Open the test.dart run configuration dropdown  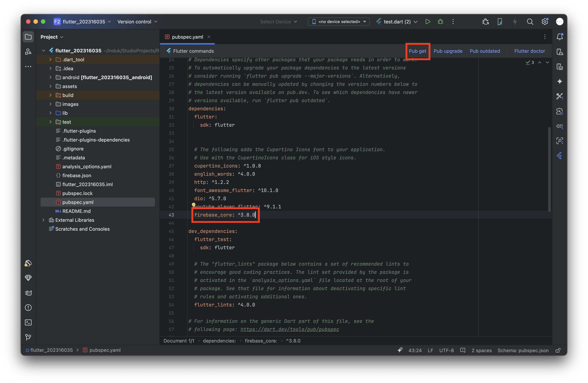(397, 22)
